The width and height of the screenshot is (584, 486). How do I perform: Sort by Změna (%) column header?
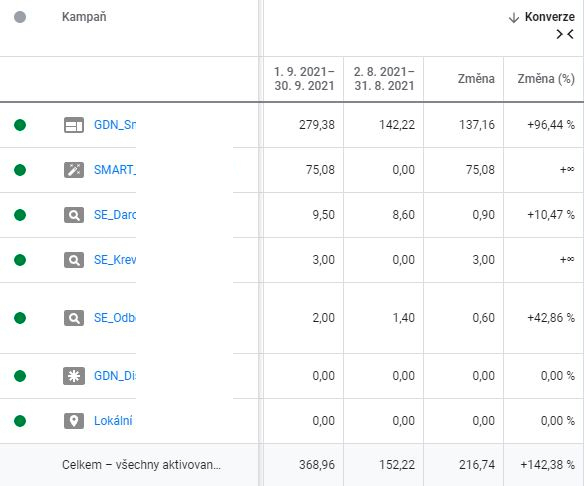pyautogui.click(x=546, y=79)
